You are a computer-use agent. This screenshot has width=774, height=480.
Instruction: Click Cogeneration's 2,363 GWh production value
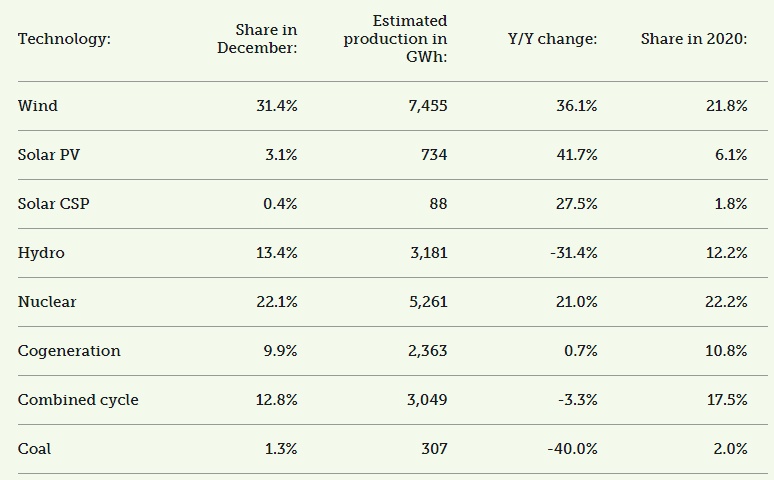[425, 351]
